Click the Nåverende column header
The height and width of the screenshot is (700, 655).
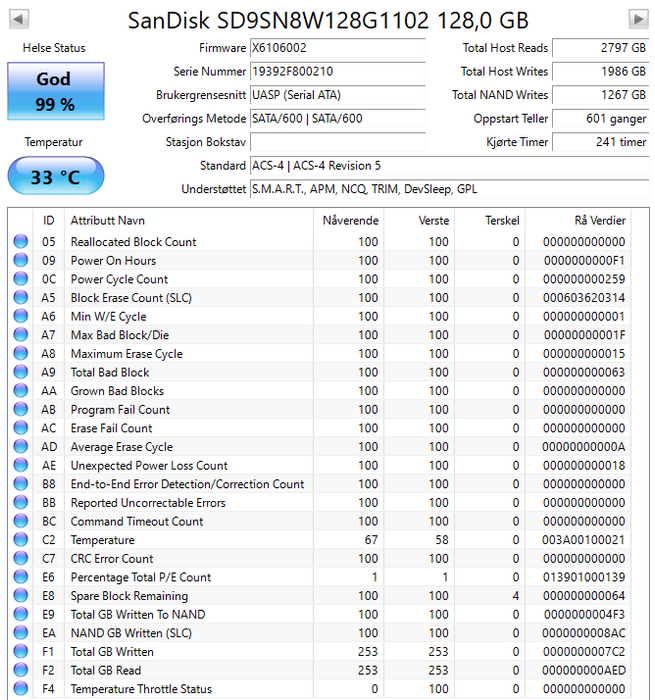point(349,220)
